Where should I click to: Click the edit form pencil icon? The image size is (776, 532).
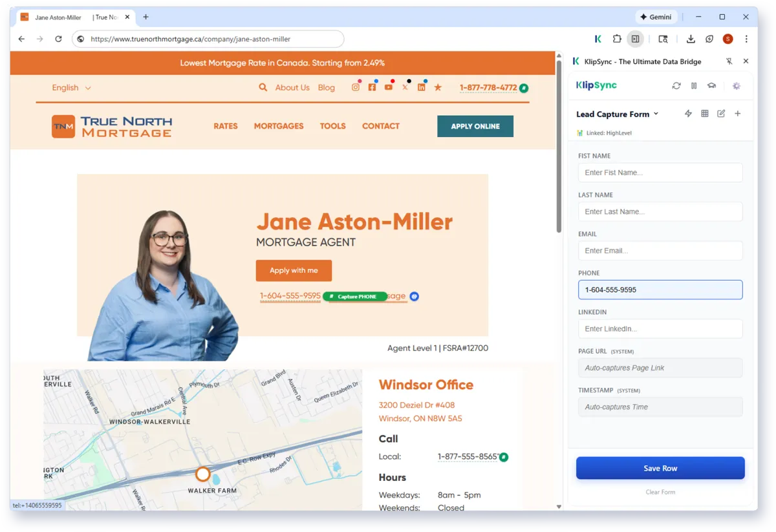click(721, 114)
